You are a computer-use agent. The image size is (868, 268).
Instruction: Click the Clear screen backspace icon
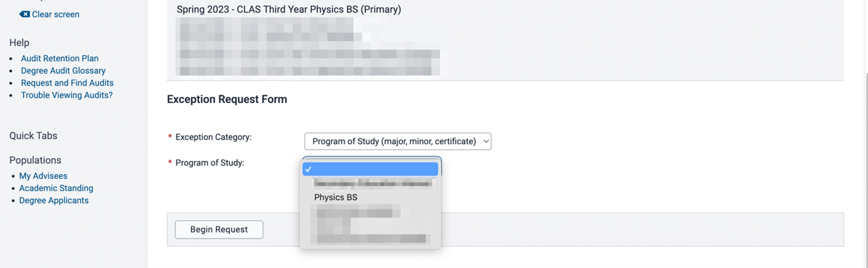(24, 14)
